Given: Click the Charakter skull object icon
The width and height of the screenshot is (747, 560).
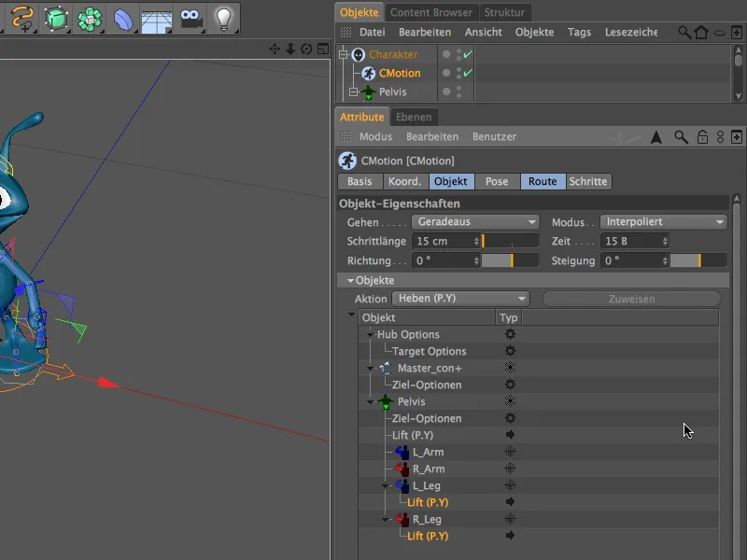Looking at the screenshot, I should click(x=359, y=55).
